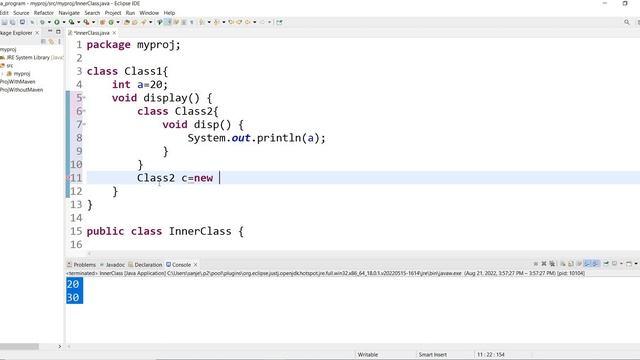Screen dimensions: 640x360
Task: Click the Last Edit Location icon
Action: [x=231, y=22]
